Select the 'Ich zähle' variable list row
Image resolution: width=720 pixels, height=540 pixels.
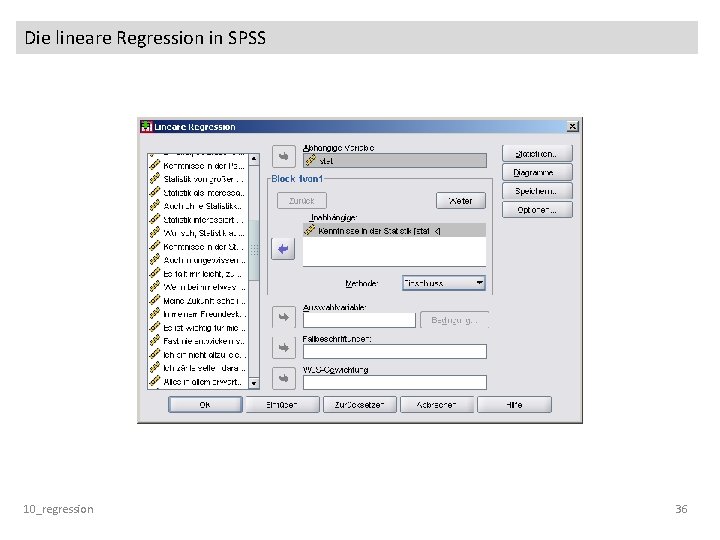(198, 368)
